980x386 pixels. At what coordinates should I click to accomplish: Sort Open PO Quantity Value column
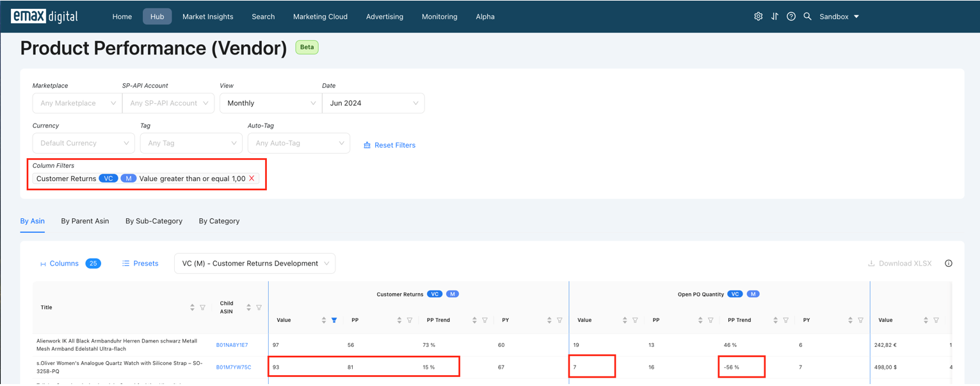tap(625, 320)
